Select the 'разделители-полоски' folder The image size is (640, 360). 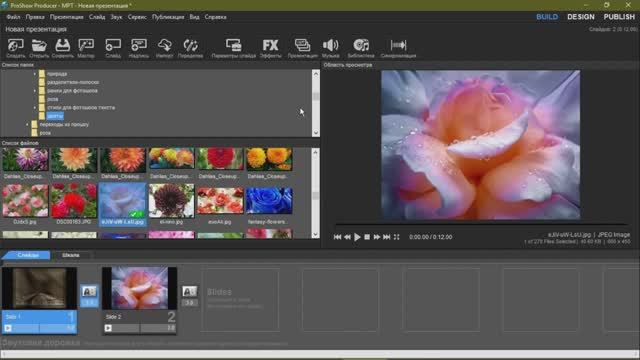click(x=73, y=82)
